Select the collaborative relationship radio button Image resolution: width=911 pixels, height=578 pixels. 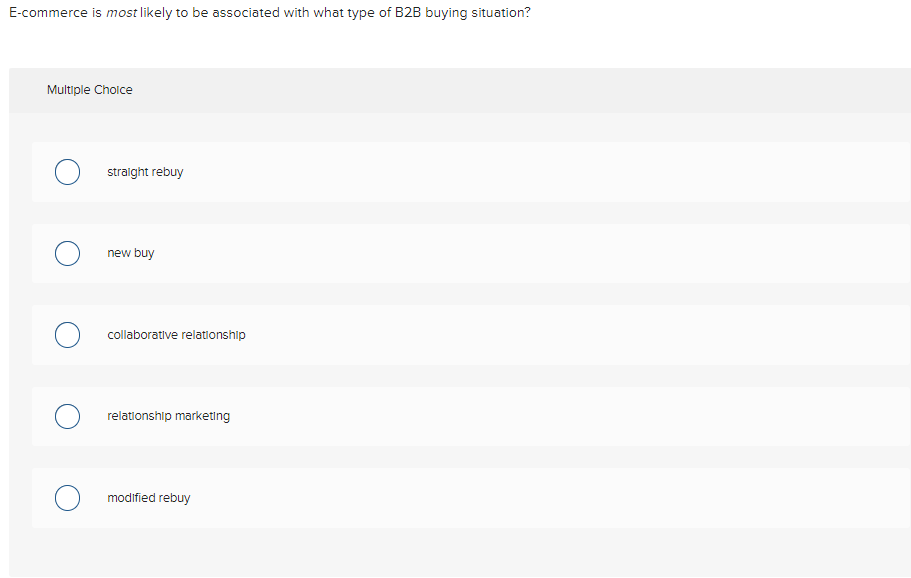[67, 334]
